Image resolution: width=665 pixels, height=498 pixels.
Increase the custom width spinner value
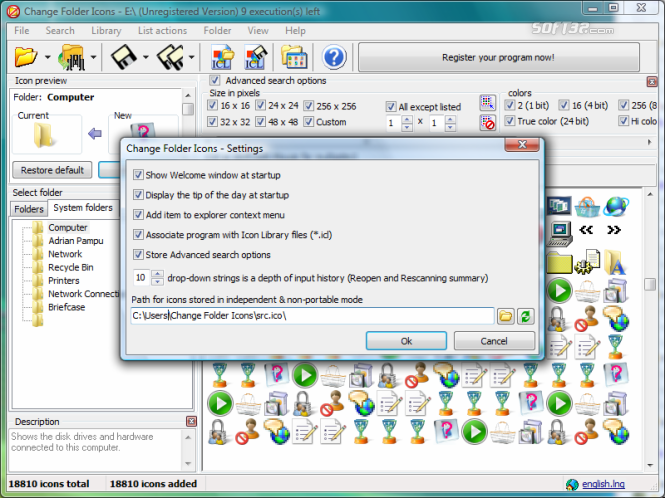pyautogui.click(x=407, y=120)
